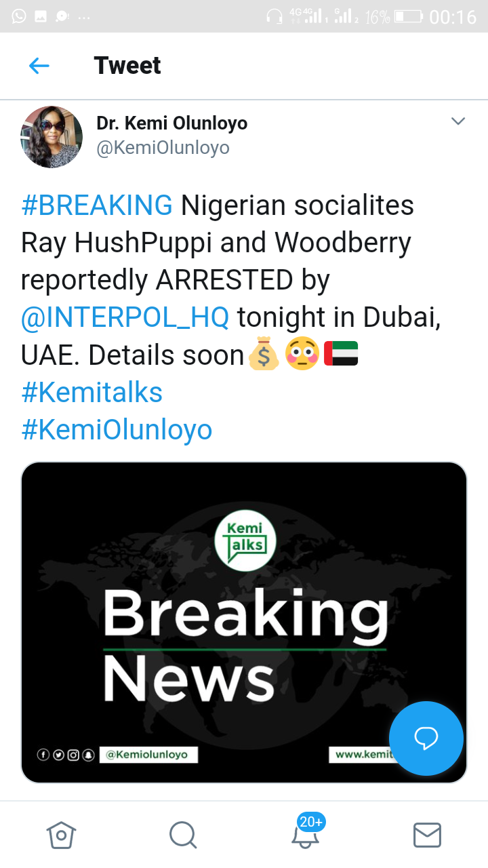
Task: Tap the Dr. Kemi Olunloyo display name
Action: 171,123
